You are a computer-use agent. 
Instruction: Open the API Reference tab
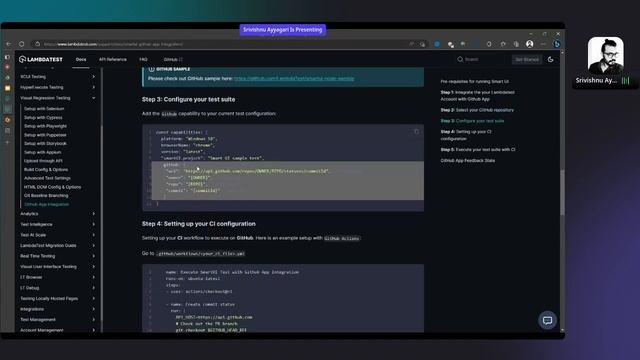pyautogui.click(x=113, y=59)
